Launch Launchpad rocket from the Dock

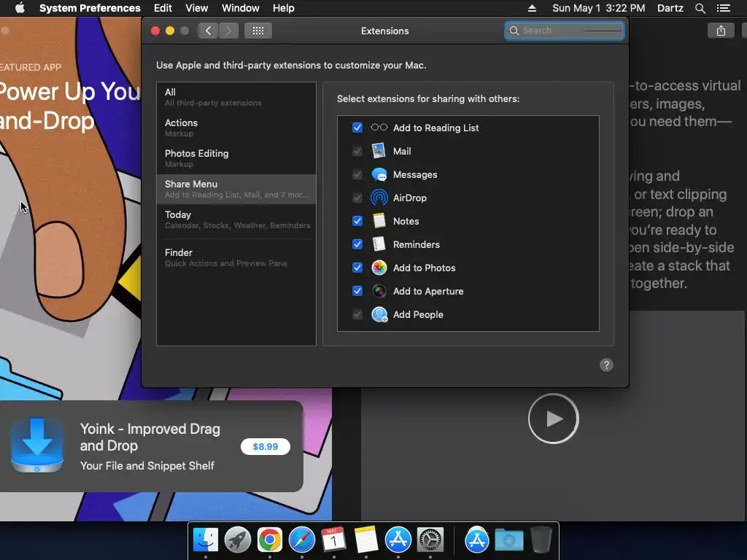pyautogui.click(x=238, y=540)
